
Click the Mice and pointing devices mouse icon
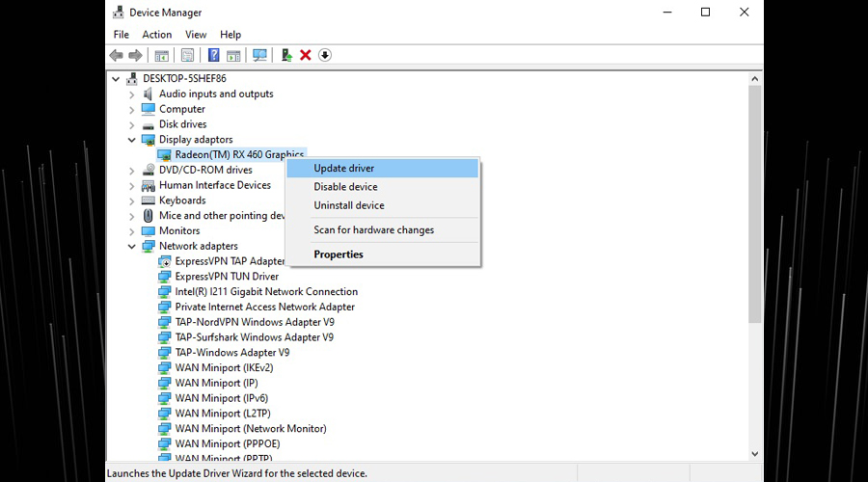148,216
